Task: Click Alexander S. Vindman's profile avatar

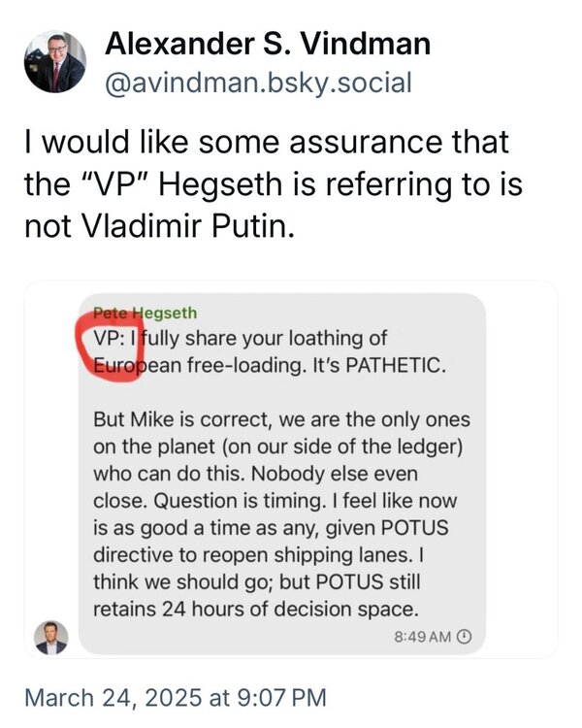Action: [55, 61]
